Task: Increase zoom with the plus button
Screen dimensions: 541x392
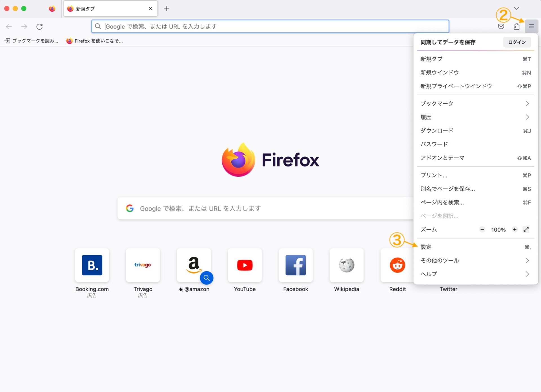Action: (515, 229)
